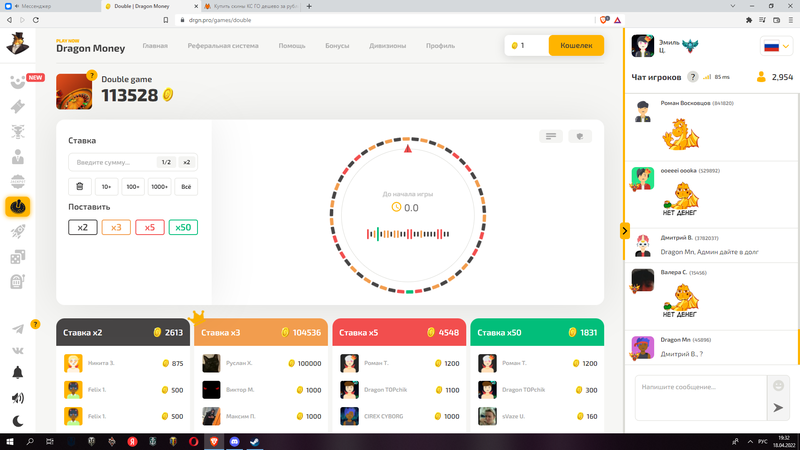Focus the chat message input

[701, 397]
